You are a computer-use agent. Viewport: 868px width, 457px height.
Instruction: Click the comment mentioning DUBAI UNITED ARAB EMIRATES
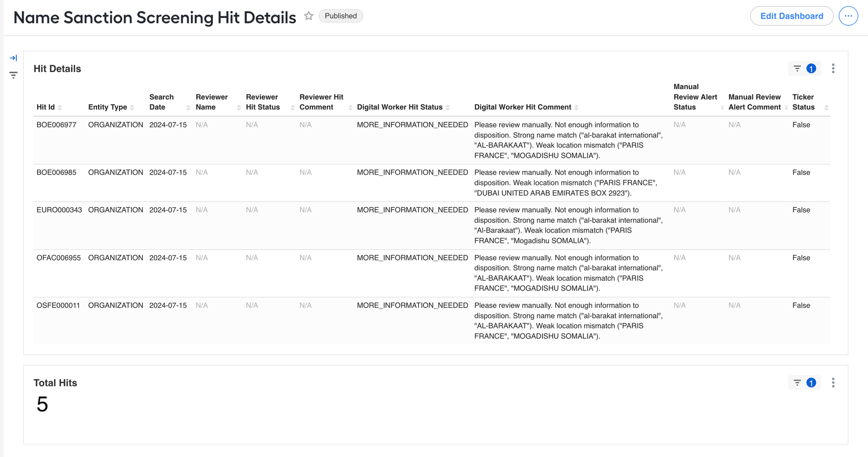566,183
